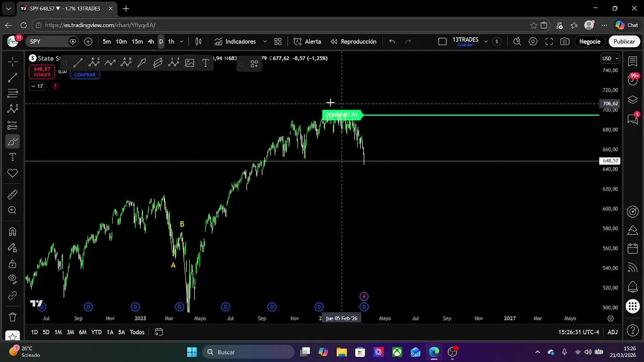Open the Fibonacci retracement tools in sidebar
The image size is (644, 362).
click(13, 94)
